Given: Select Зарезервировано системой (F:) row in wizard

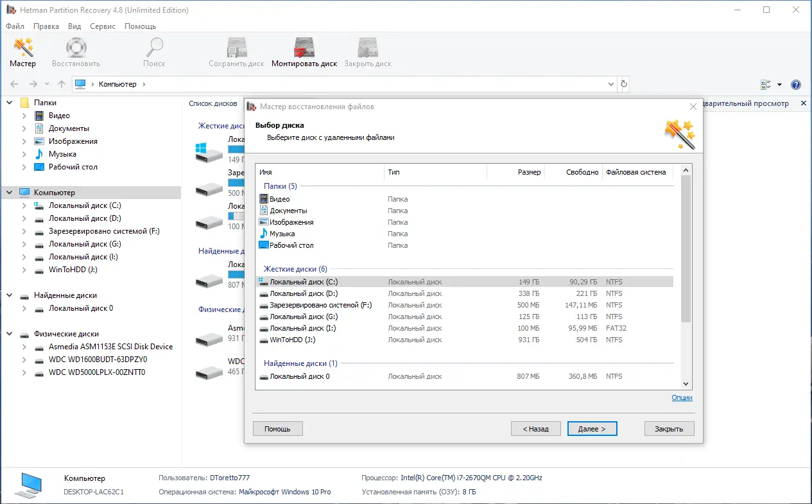Looking at the screenshot, I should [465, 305].
